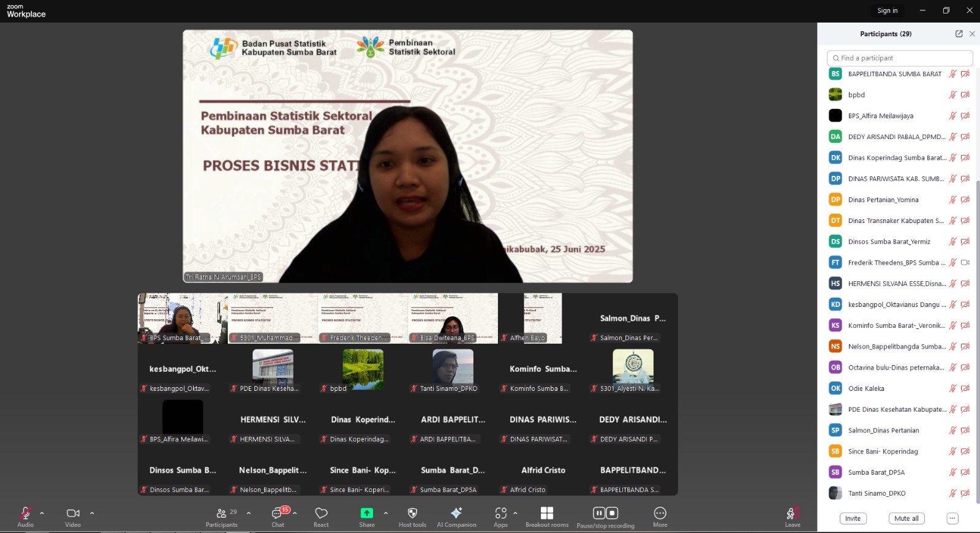The width and height of the screenshot is (980, 533).
Task: Expand video options arrow beside Video
Action: (x=92, y=513)
